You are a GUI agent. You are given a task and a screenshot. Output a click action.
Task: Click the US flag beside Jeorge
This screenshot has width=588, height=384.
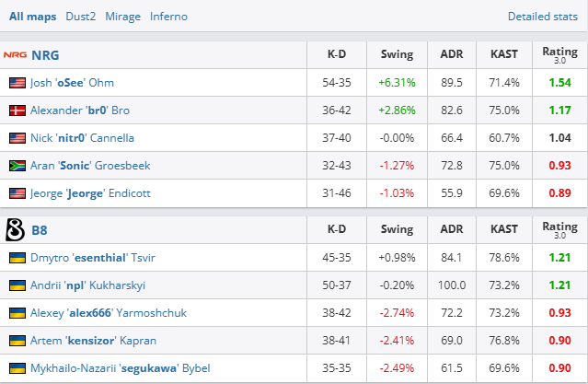point(17,193)
